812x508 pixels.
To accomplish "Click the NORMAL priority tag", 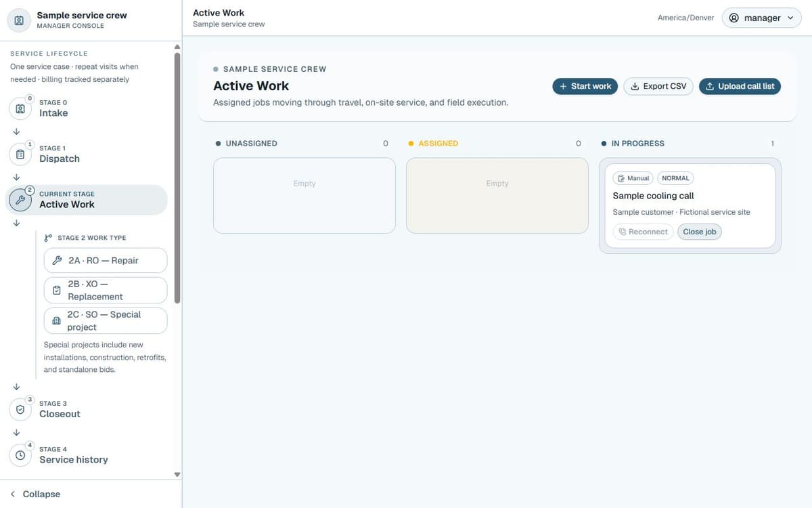I will click(675, 178).
